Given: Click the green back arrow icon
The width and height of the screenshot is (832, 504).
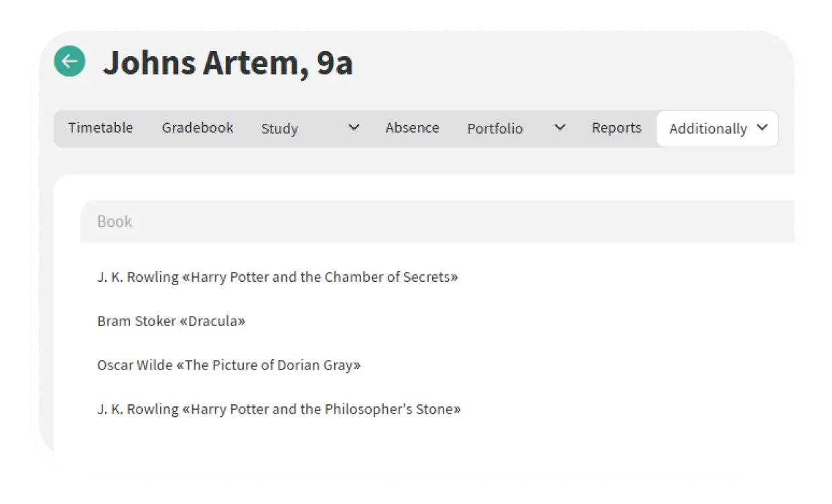Looking at the screenshot, I should [70, 62].
